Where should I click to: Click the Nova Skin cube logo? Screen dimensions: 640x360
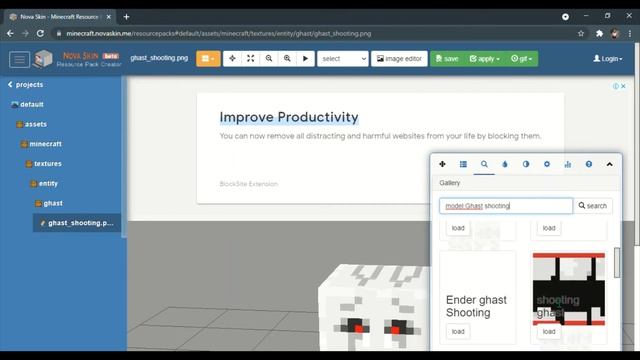[43, 59]
